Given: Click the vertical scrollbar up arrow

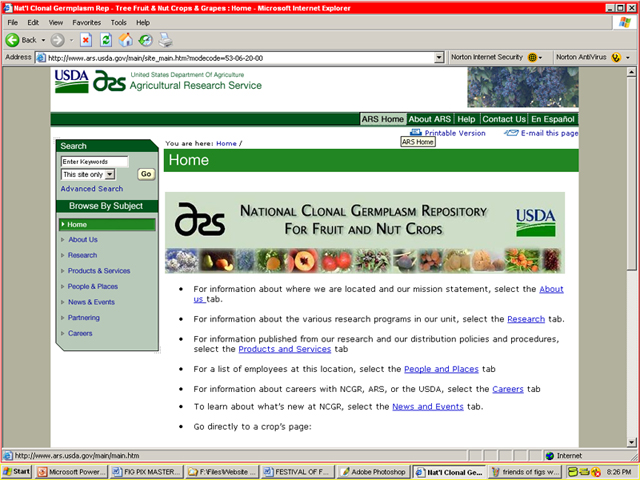Looking at the screenshot, I should 631,72.
